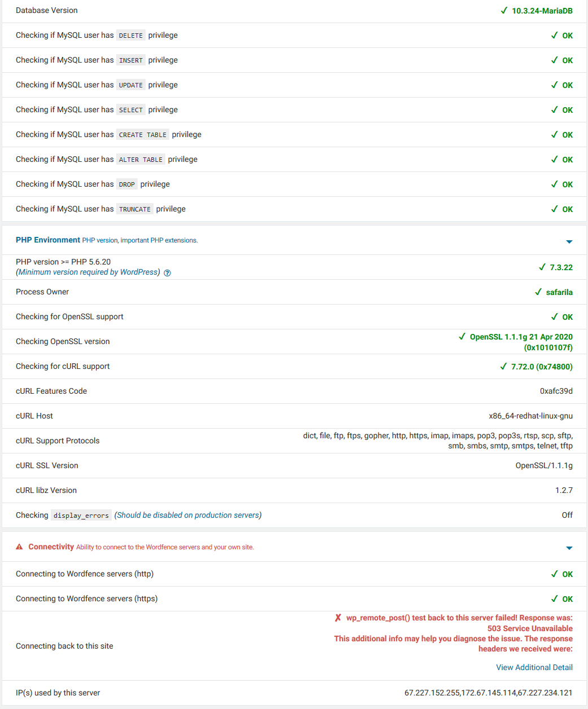
Task: Click green checkmark next to 10.3.24-MariaDB
Action: (504, 11)
